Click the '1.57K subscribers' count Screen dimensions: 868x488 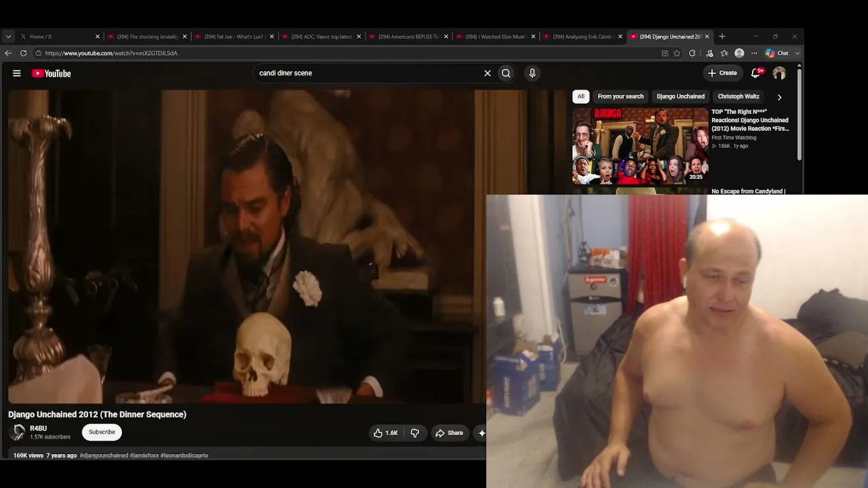50,437
